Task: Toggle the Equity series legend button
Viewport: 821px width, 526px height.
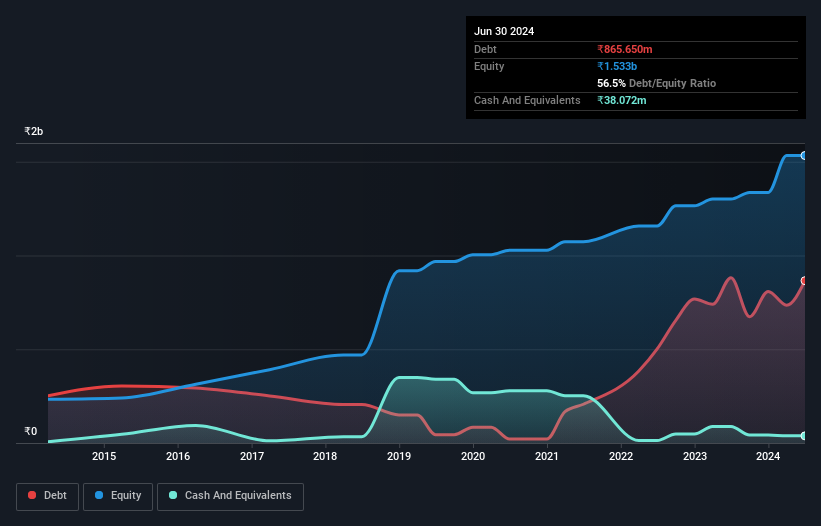Action: [118, 496]
